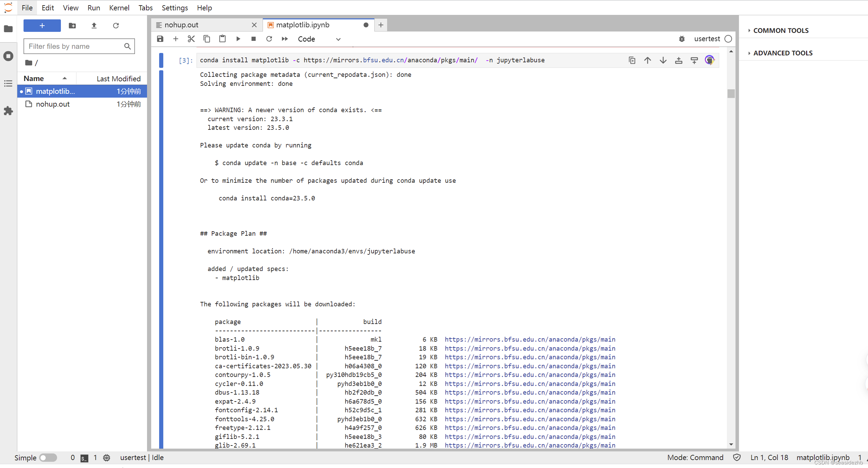Insert a cell above via cell toolbar
The width and height of the screenshot is (868, 468).
pos(679,60)
